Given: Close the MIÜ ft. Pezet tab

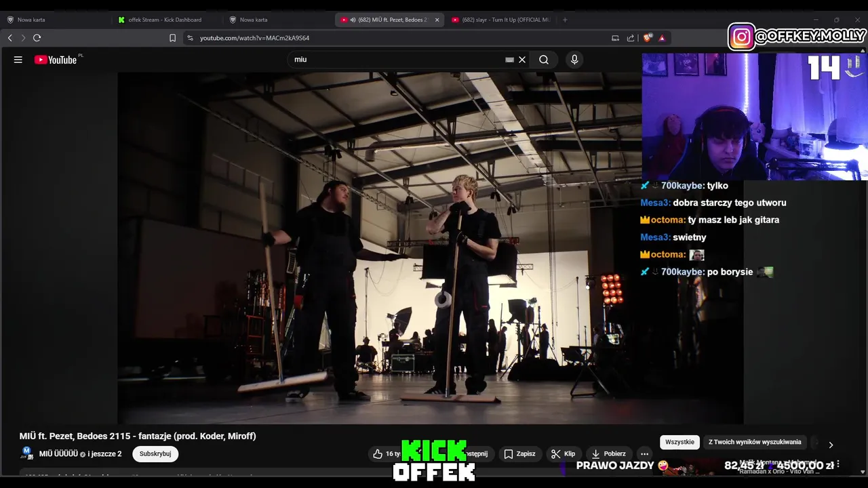Looking at the screenshot, I should pos(437,20).
